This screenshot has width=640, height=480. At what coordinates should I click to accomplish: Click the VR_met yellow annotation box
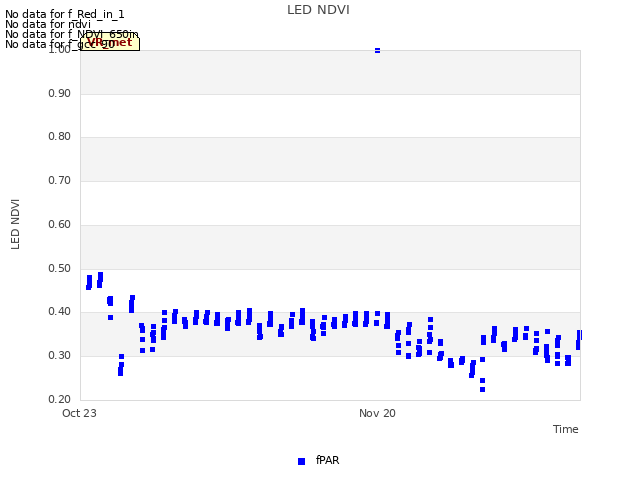click(110, 43)
